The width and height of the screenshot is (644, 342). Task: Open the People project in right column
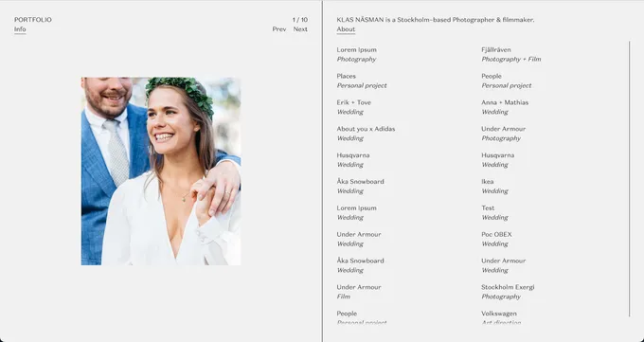point(506,81)
